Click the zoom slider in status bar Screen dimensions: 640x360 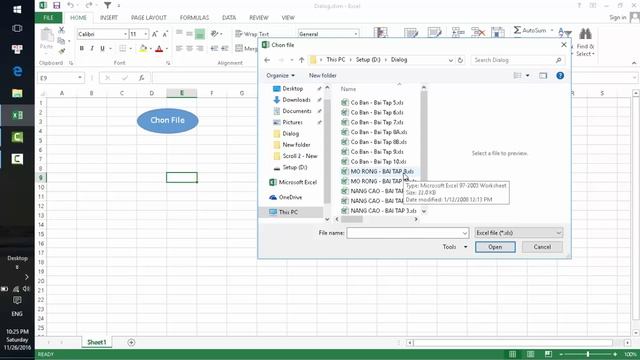588,354
